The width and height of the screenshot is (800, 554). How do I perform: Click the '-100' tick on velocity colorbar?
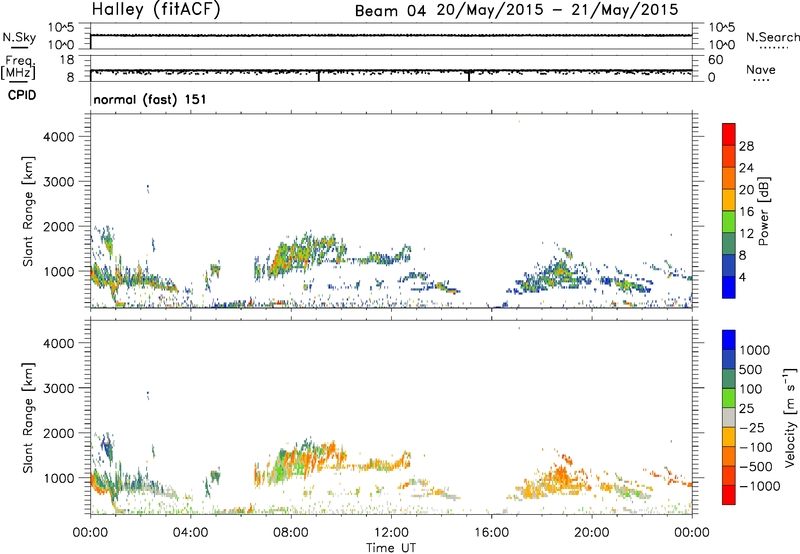tap(756, 447)
